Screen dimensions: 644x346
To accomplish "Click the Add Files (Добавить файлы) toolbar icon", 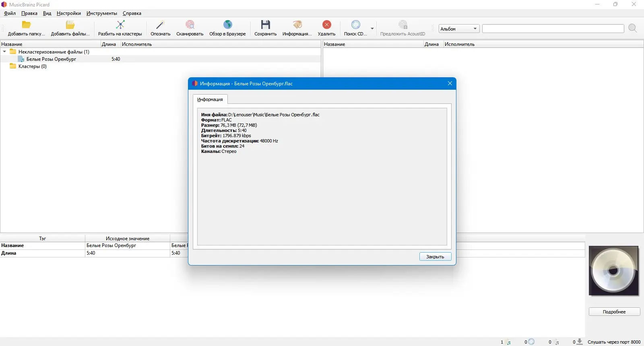I will 70,25.
